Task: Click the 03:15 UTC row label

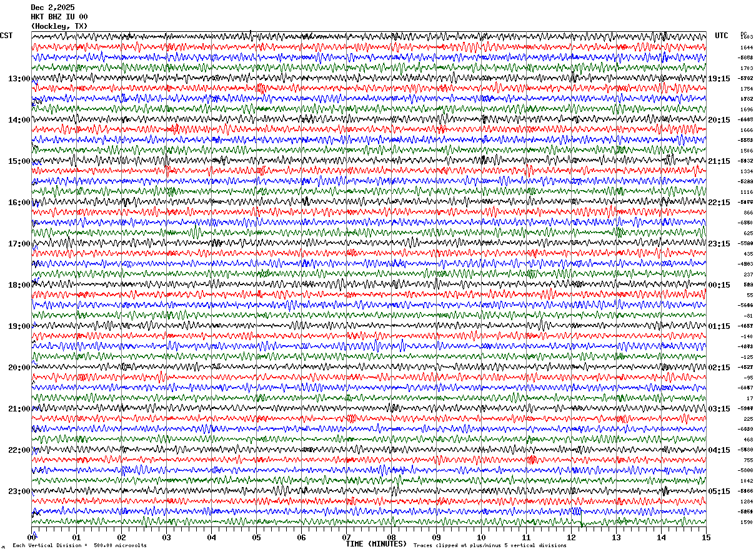Action: pos(719,409)
